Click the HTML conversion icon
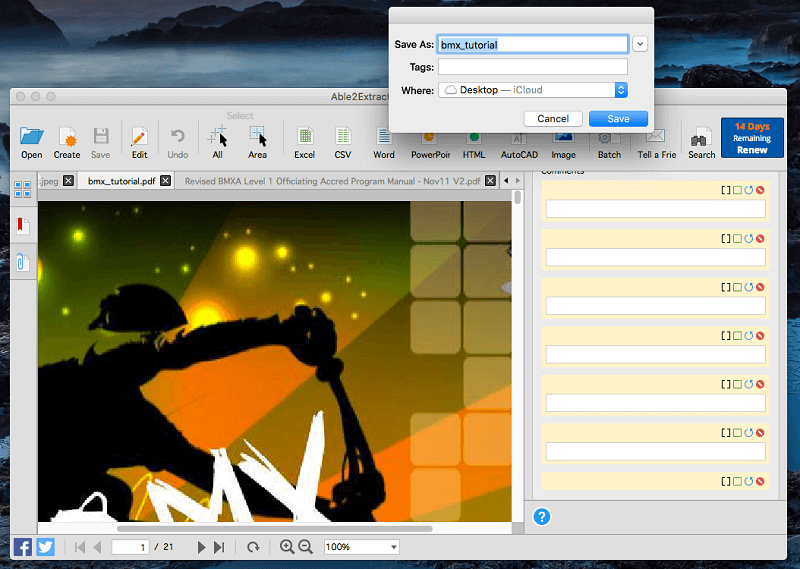800x569 pixels. 474,146
